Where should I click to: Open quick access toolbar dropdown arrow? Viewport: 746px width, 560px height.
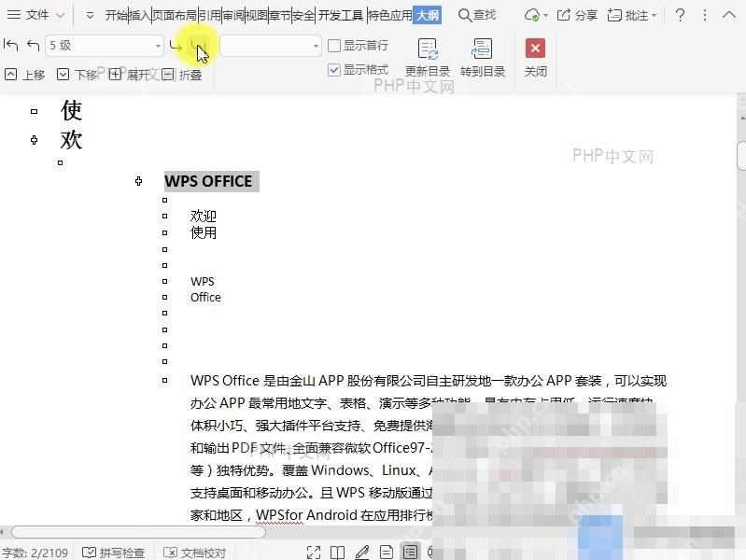90,15
